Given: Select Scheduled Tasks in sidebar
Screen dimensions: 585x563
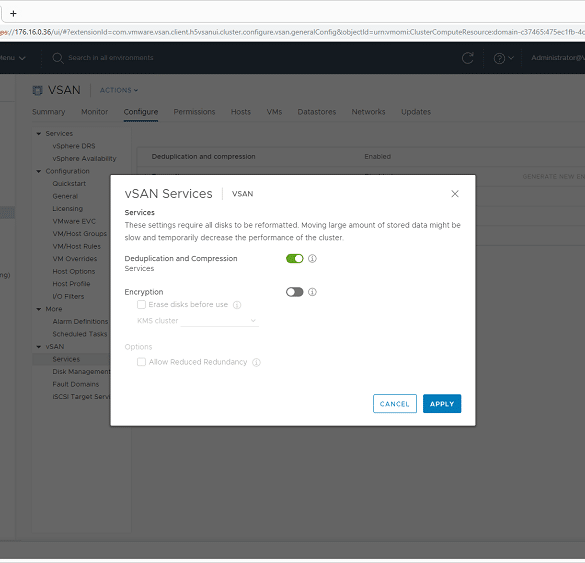Looking at the screenshot, I should coord(80,334).
